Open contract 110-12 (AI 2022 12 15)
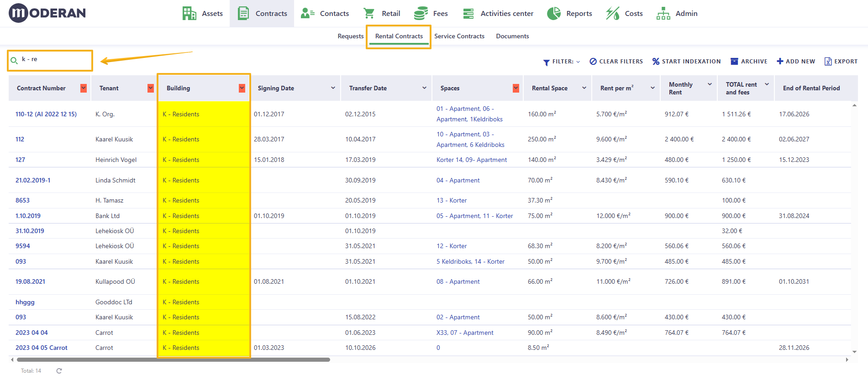This screenshot has height=385, width=868. [x=46, y=114]
